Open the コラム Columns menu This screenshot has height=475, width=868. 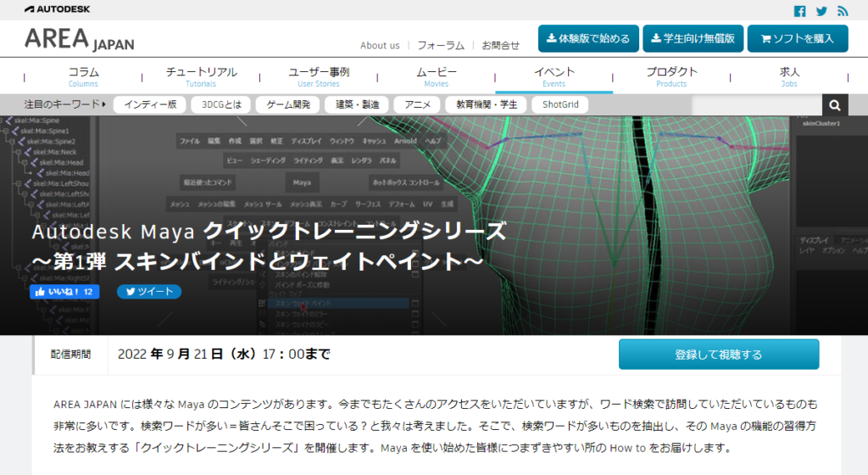click(83, 76)
